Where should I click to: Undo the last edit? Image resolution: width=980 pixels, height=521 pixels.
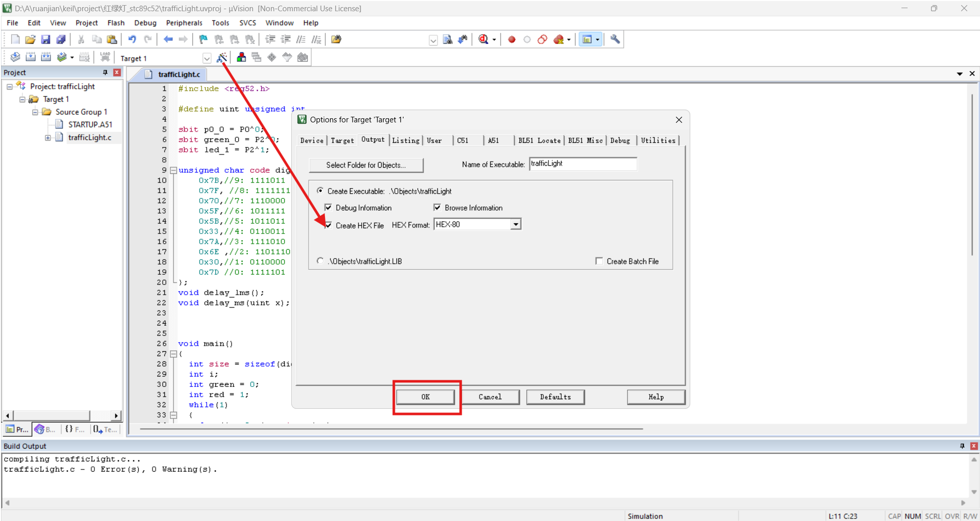132,39
